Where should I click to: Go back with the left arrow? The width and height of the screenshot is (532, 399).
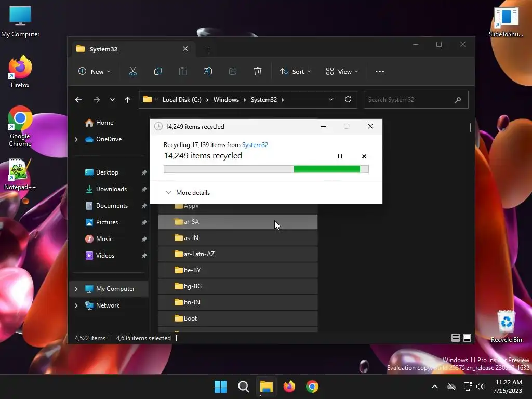78,100
